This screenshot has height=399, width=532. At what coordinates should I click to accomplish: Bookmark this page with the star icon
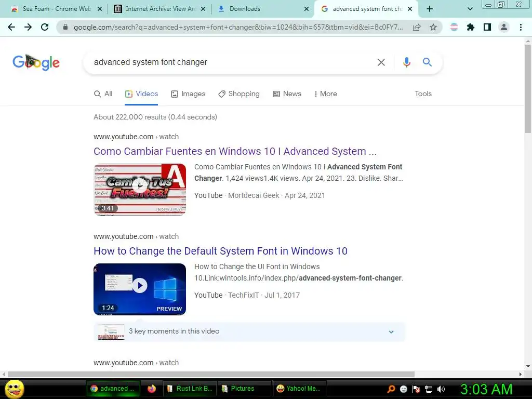click(433, 27)
